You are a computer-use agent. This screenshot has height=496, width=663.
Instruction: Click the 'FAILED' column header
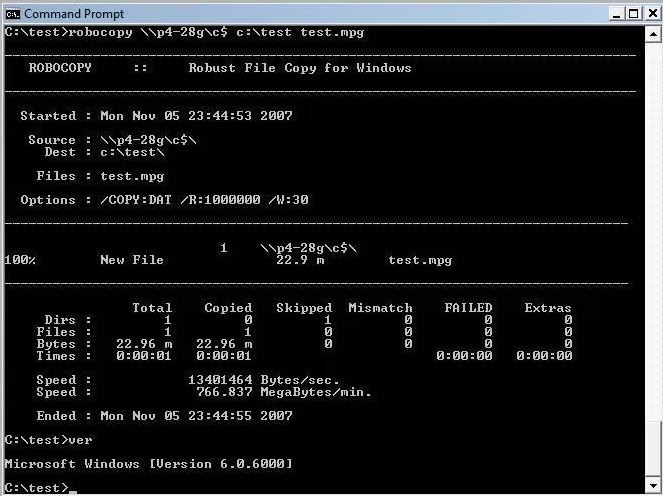(x=468, y=308)
